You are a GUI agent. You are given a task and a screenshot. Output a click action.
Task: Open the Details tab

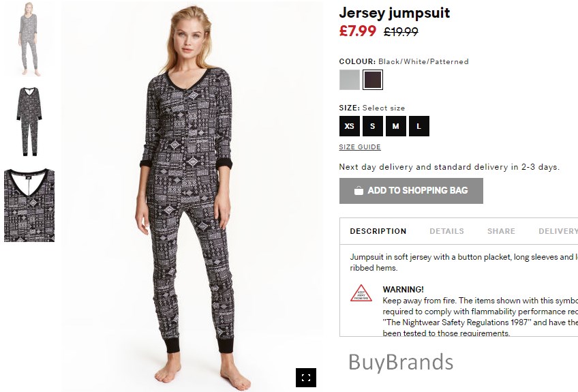click(x=446, y=231)
